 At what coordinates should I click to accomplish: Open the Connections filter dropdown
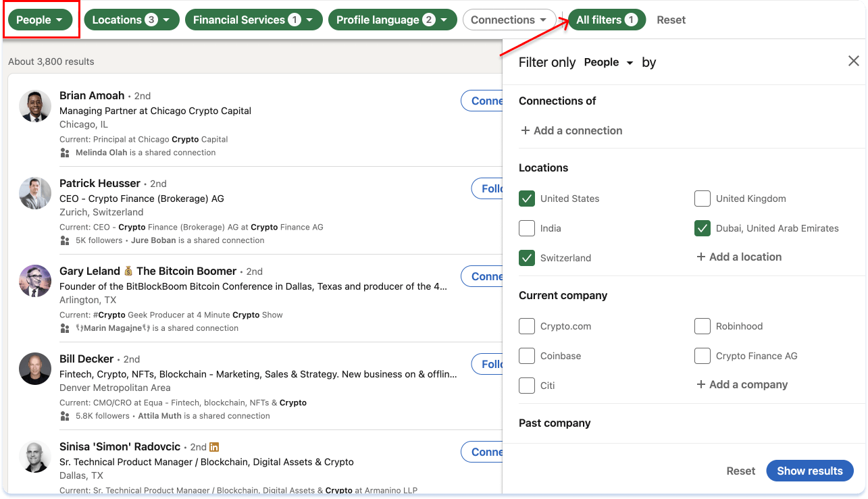(x=509, y=20)
